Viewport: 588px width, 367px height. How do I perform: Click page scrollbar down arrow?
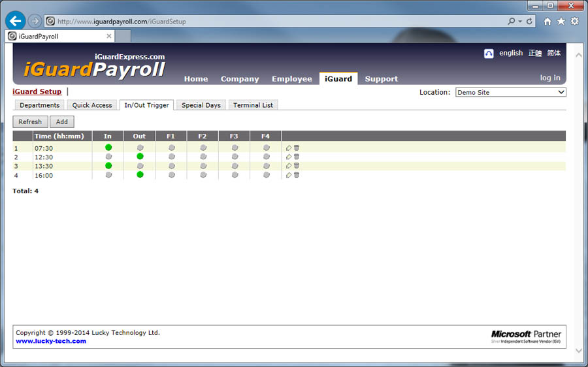[579, 351]
